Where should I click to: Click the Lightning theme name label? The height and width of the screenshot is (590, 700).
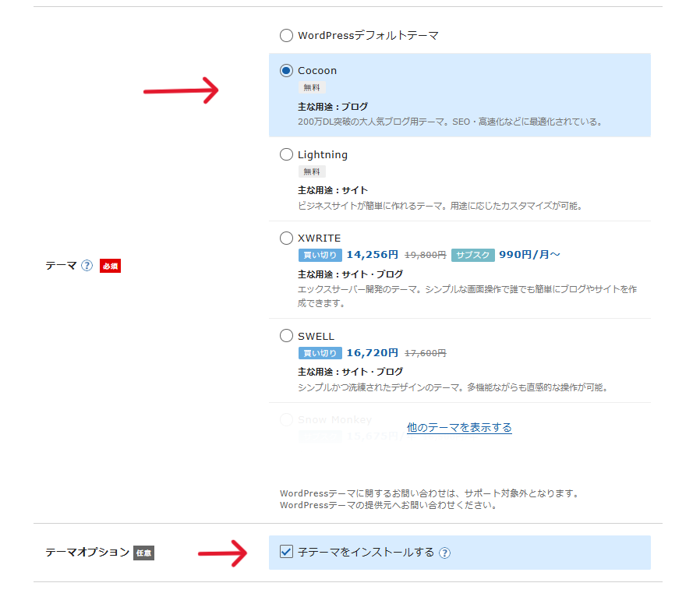point(322,155)
